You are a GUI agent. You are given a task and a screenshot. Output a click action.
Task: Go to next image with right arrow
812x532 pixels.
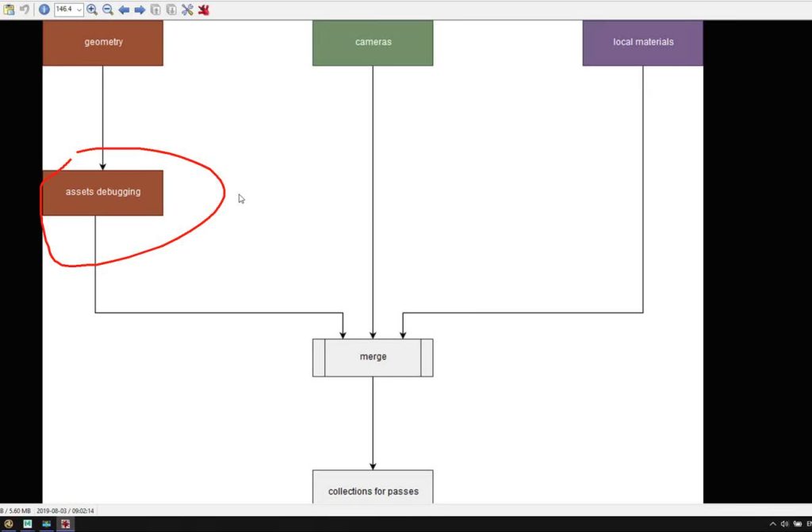140,10
